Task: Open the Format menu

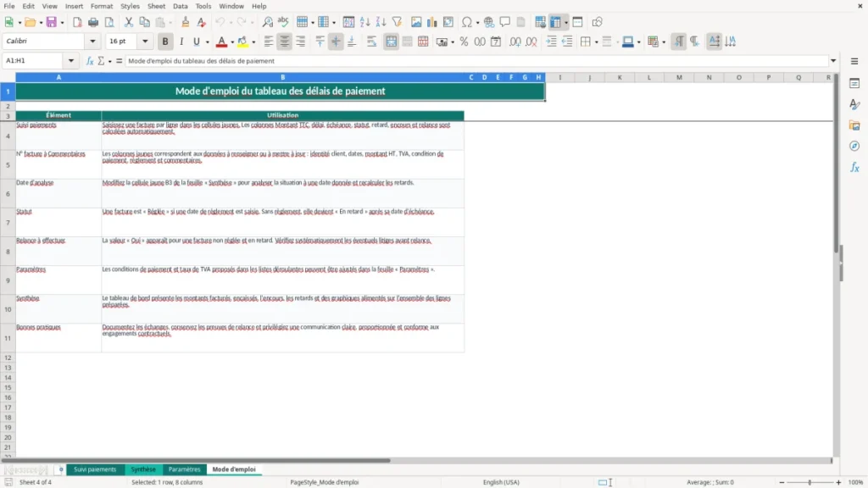Action: pos(102,6)
